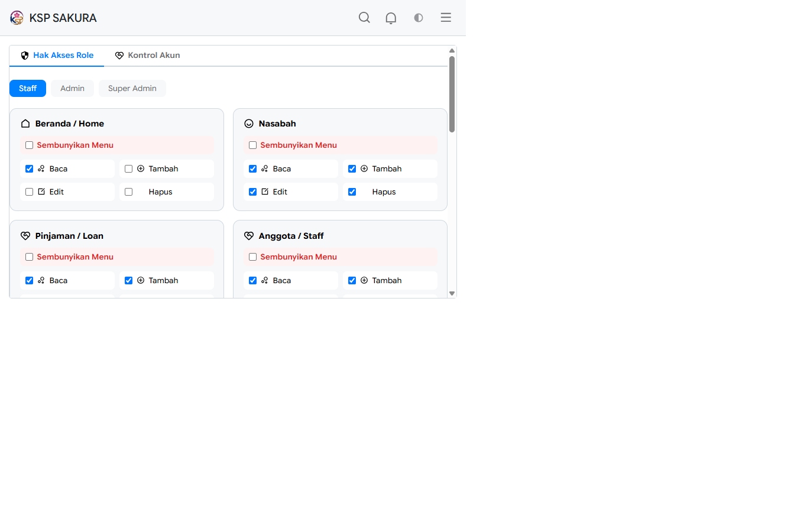Click the scrollbar down arrow
This screenshot has height=532, width=807.
click(452, 293)
